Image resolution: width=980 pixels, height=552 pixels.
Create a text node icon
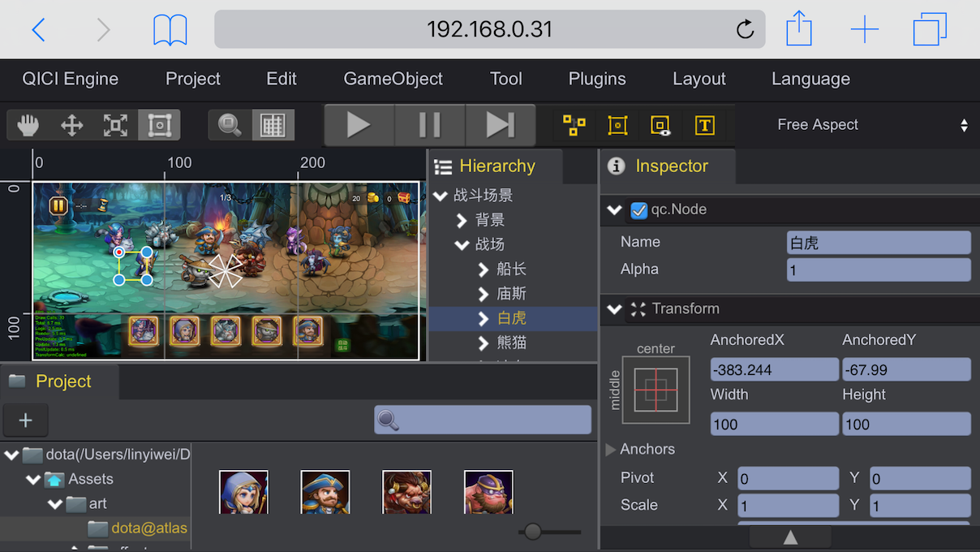tap(705, 125)
